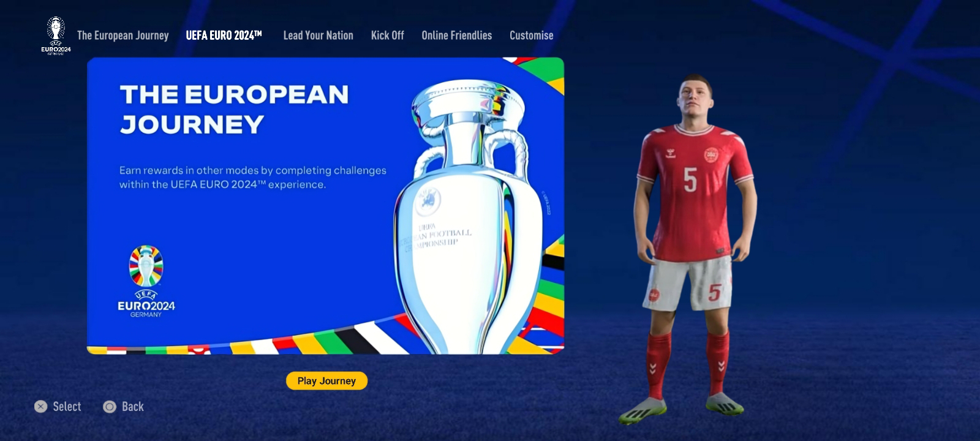Open The European Journey tab
This screenshot has height=441, width=980.
coord(123,36)
